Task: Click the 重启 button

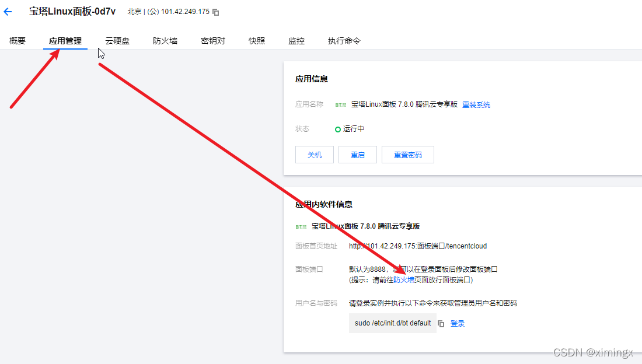Action: 357,155
